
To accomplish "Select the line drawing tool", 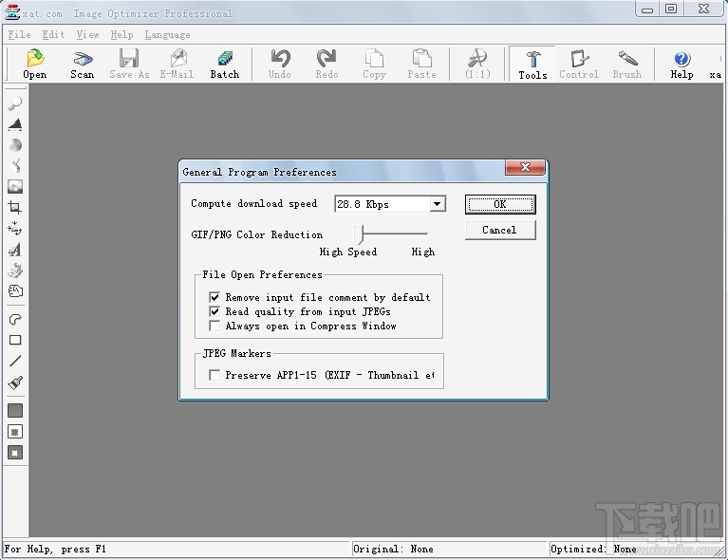I will [x=15, y=361].
